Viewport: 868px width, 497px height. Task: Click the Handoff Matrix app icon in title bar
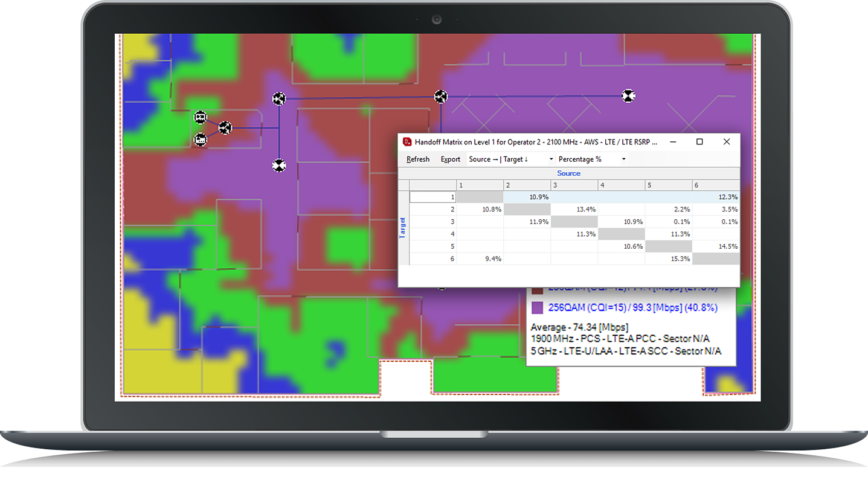tap(407, 142)
